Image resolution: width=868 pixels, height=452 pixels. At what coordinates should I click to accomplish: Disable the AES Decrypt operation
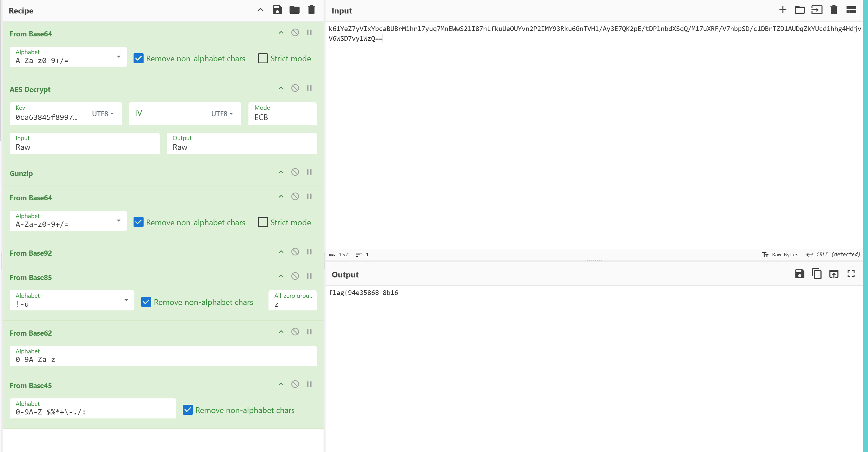pyautogui.click(x=295, y=88)
